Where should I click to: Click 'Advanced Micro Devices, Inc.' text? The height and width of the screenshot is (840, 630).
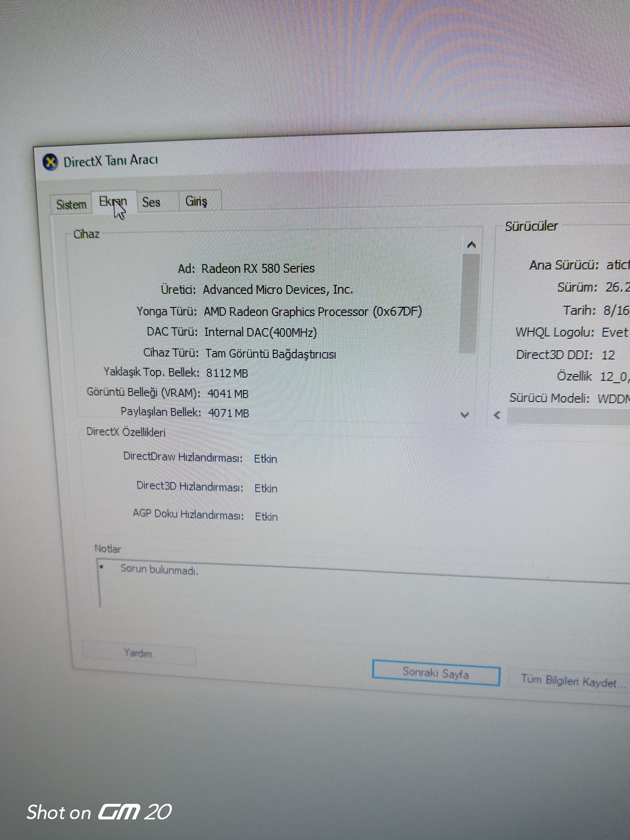(x=278, y=290)
